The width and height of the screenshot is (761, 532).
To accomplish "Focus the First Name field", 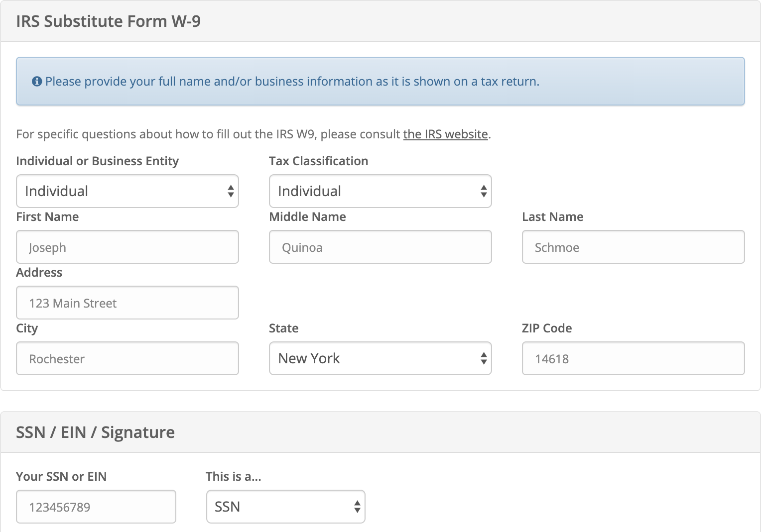I will coord(127,247).
